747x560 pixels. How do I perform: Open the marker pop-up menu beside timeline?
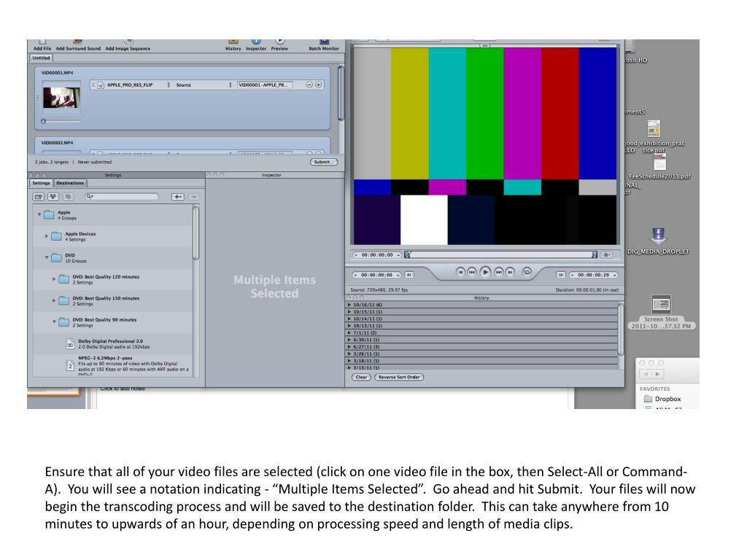click(x=606, y=254)
